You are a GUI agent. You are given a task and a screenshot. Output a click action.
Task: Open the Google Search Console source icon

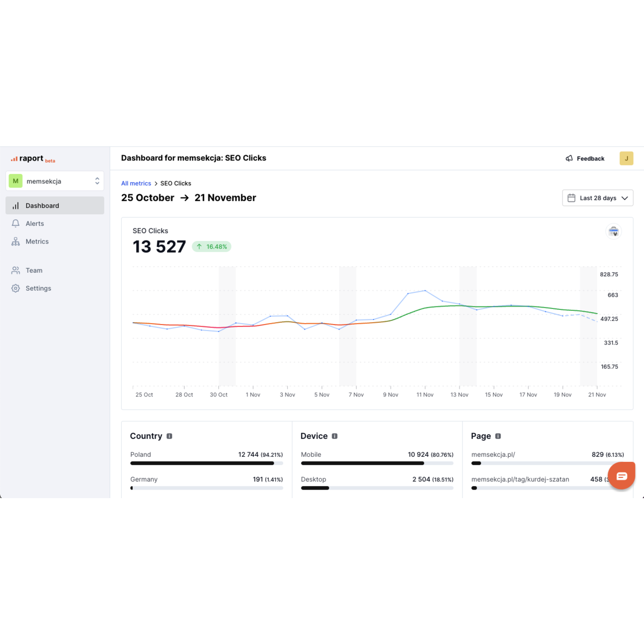pos(613,232)
